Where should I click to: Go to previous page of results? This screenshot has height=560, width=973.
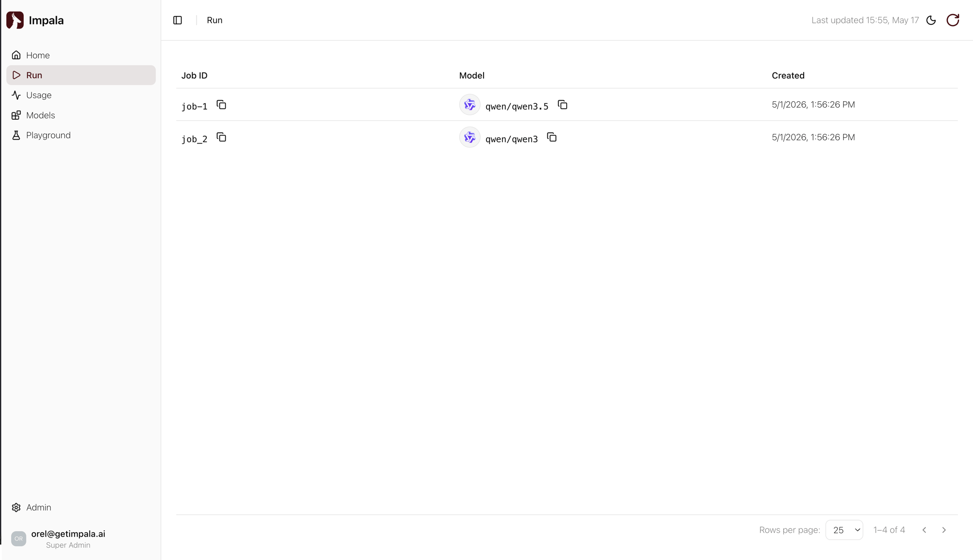[924, 530]
